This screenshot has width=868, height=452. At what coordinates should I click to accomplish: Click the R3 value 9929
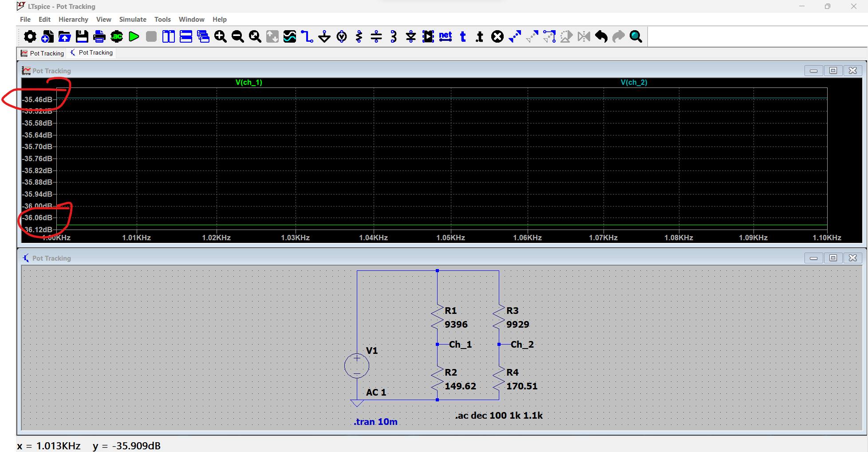(518, 325)
